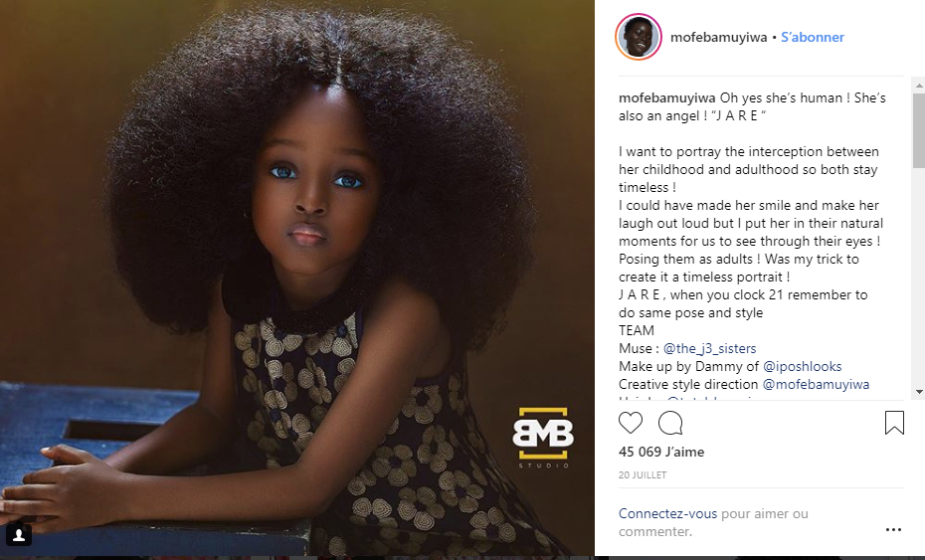925x560 pixels.
Task: Click the caption scrollbar down arrow
Action: click(918, 392)
